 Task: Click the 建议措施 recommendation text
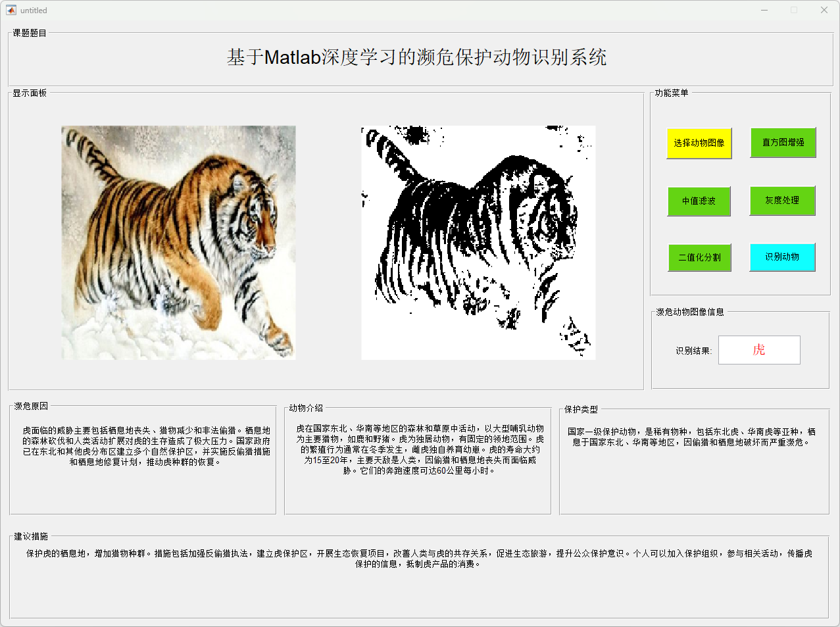[x=419, y=559]
